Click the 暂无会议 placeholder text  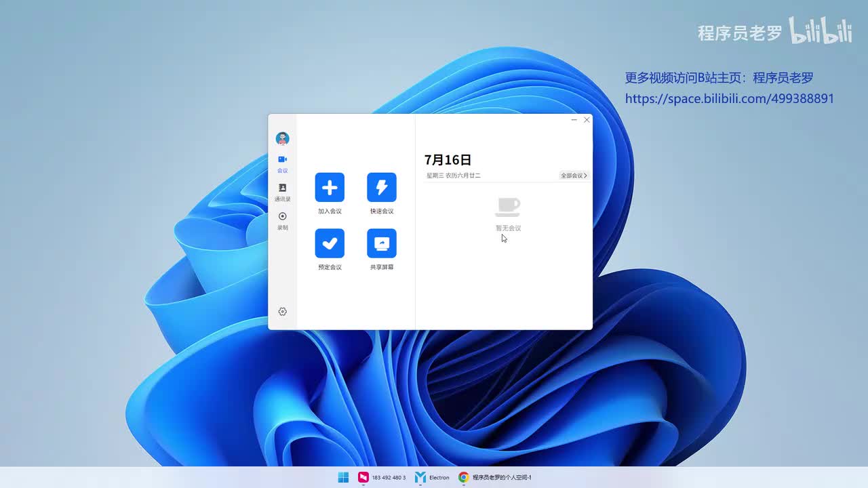509,228
